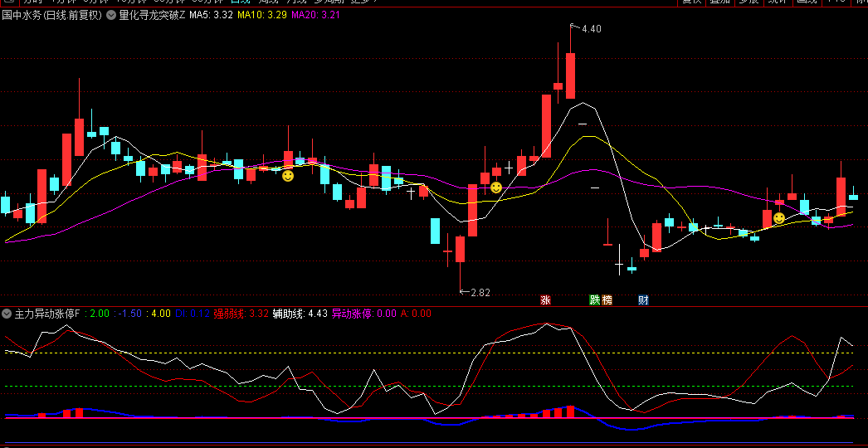Click the 4.40 high price label
This screenshot has height=448, width=868.
pyautogui.click(x=592, y=29)
